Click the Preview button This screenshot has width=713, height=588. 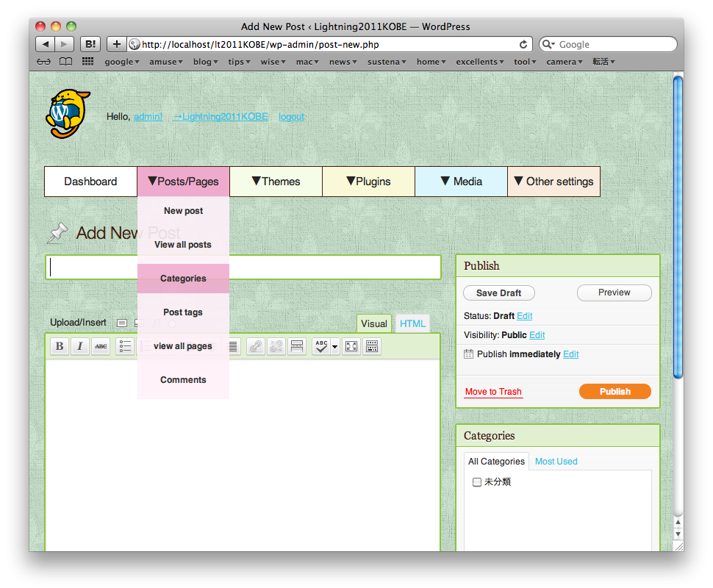[x=615, y=293]
